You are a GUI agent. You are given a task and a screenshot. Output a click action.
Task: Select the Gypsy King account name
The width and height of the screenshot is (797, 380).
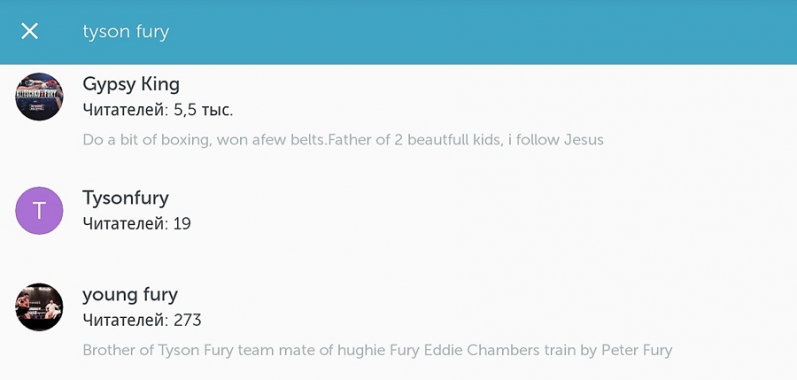131,84
